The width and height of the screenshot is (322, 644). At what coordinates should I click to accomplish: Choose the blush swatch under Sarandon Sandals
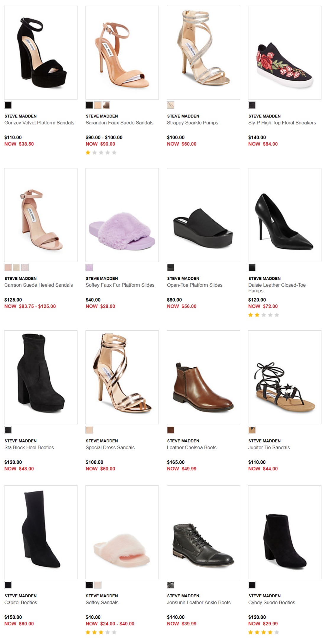click(x=98, y=105)
